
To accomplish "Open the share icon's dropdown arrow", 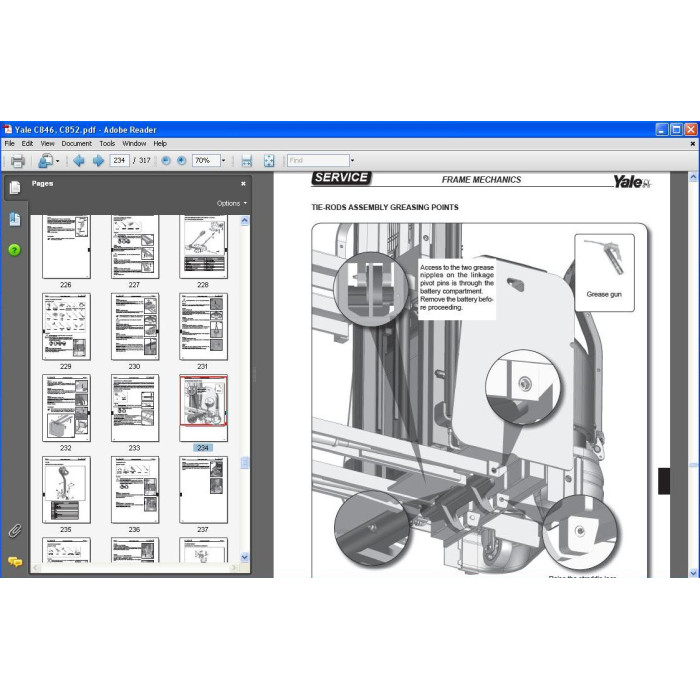I will click(58, 161).
